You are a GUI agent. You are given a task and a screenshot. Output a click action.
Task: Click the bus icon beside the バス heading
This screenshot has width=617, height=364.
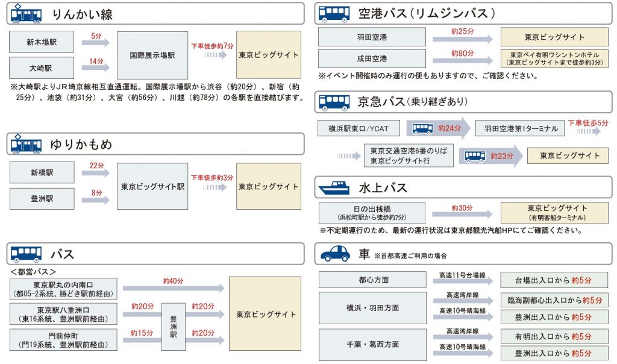pos(27,254)
